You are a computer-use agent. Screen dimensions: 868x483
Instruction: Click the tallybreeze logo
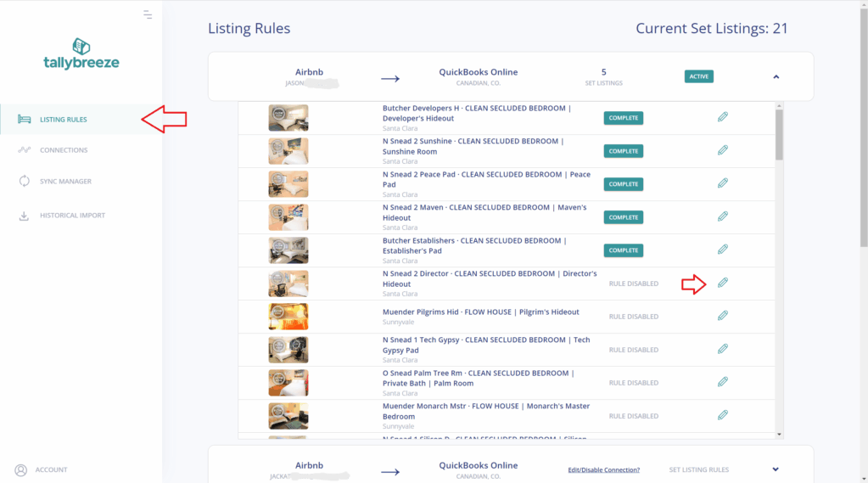pos(81,53)
